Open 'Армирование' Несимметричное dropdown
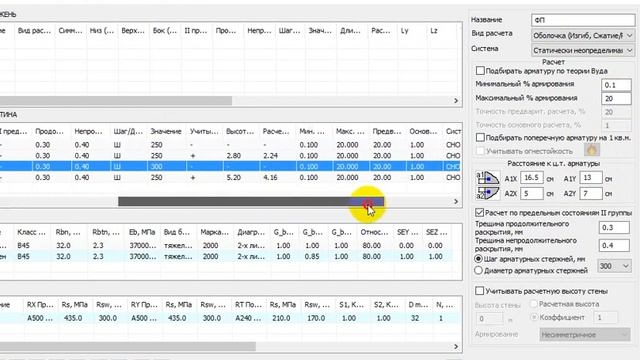The height and width of the screenshot is (360, 640). (584, 335)
